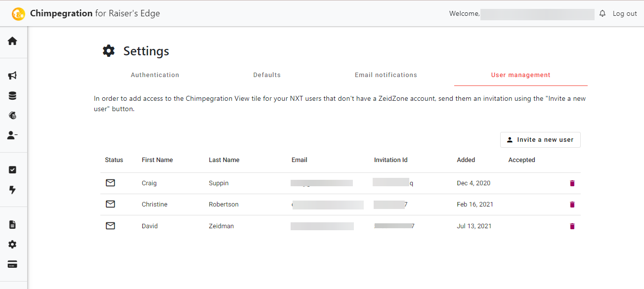This screenshot has width=644, height=289.
Task: Select last name Robertson
Action: 224,205
